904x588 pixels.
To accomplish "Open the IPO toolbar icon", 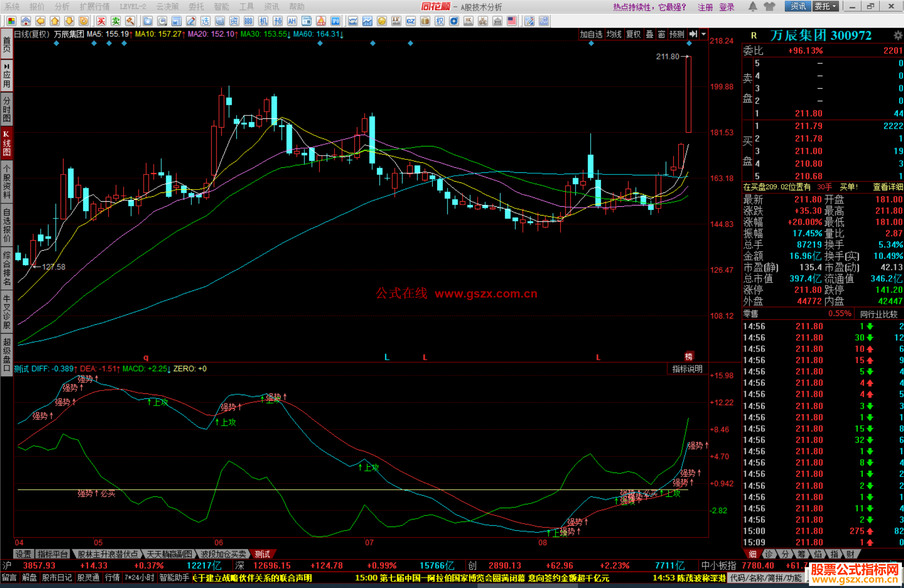I will point(335,21).
